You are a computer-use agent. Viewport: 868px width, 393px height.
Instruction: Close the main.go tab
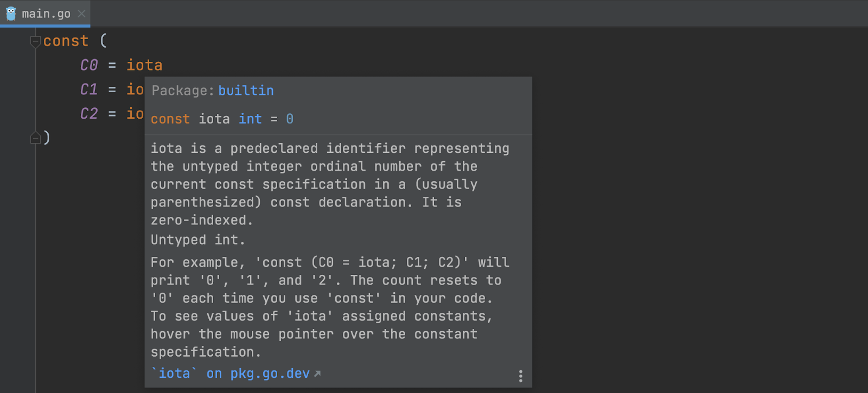pyautogui.click(x=81, y=14)
